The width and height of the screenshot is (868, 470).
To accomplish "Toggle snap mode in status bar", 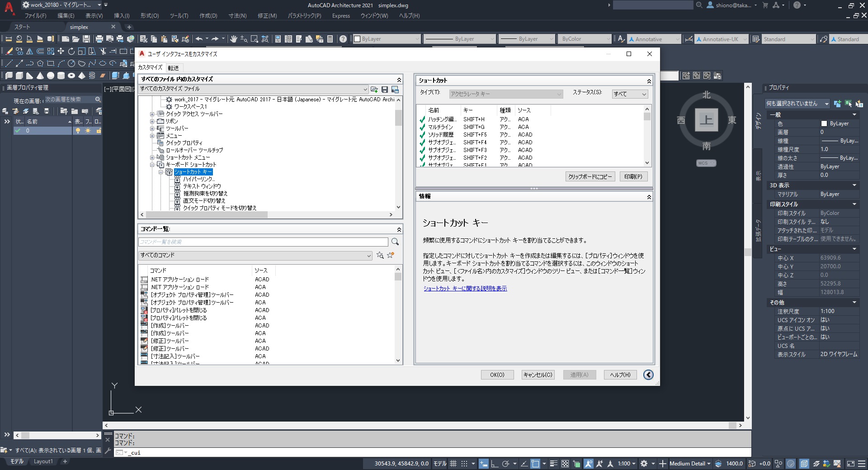I will click(464, 464).
